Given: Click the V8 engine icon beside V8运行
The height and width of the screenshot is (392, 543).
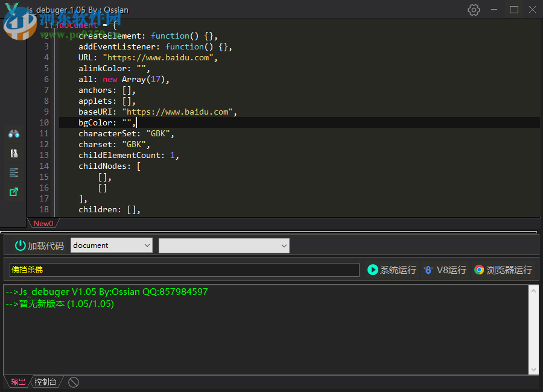Looking at the screenshot, I should tap(428, 270).
